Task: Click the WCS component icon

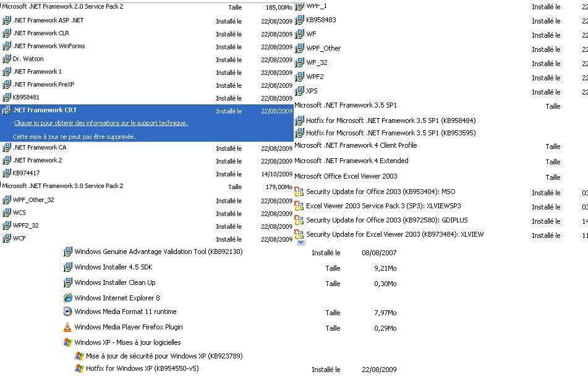Action: [6, 213]
